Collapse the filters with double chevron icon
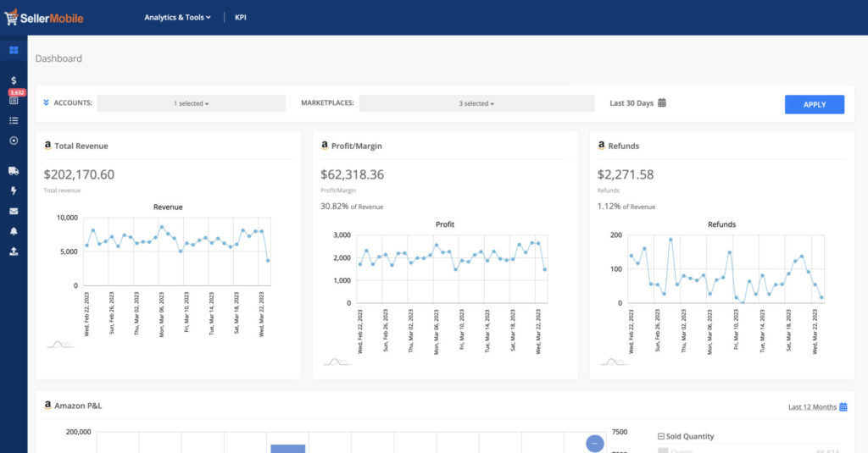868x453 pixels. [46, 103]
